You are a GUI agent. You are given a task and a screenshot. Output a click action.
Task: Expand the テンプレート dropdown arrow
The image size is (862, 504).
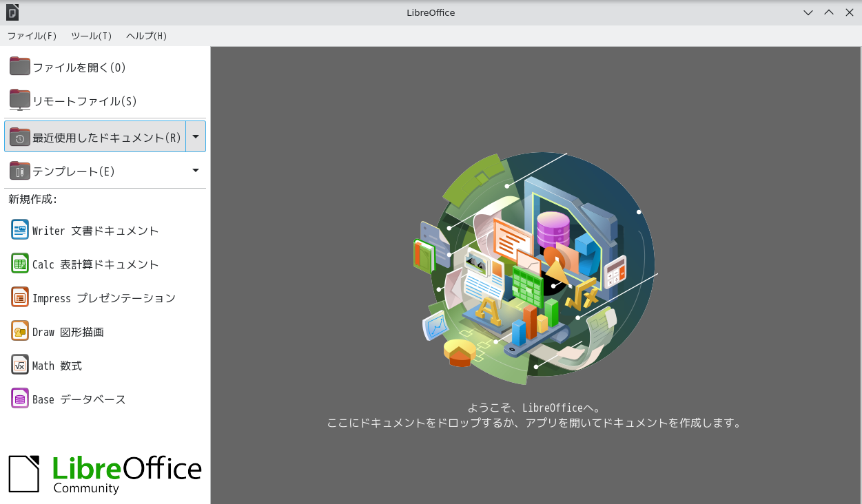click(x=196, y=170)
